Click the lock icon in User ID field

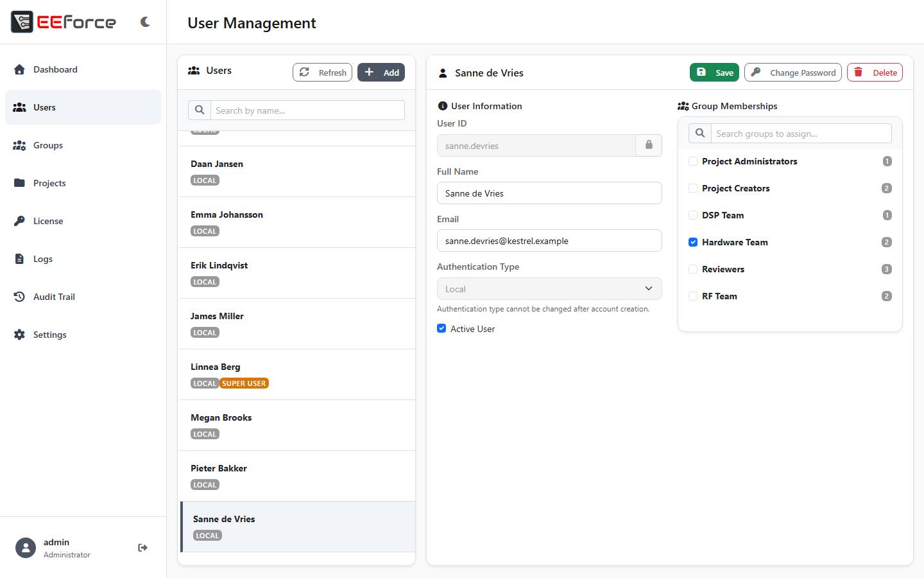click(x=649, y=145)
